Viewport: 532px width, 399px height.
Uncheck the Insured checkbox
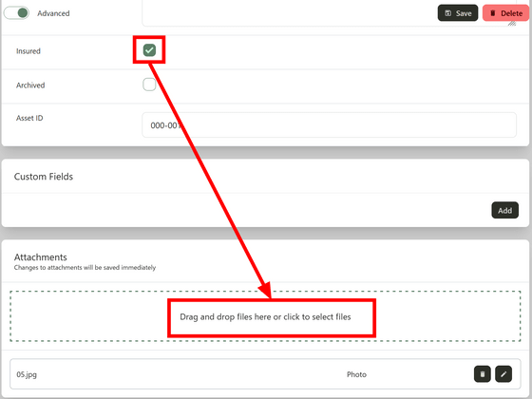[x=149, y=50]
